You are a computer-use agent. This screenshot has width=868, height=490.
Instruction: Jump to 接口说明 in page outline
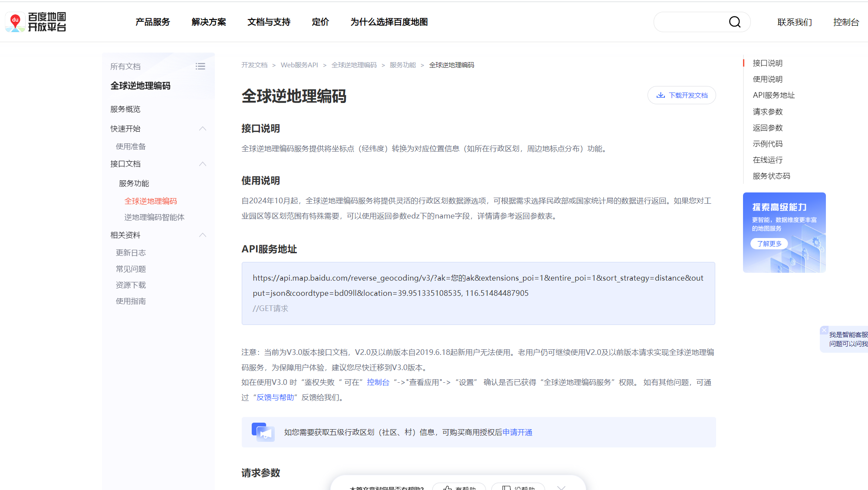767,63
